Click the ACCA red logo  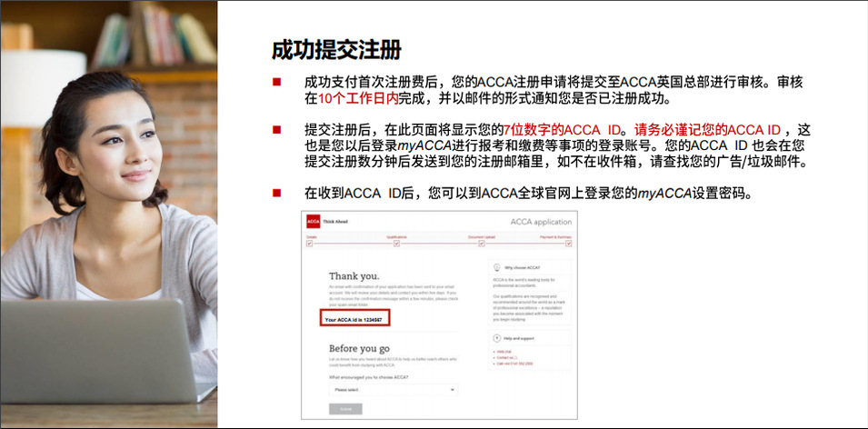pyautogui.click(x=314, y=222)
